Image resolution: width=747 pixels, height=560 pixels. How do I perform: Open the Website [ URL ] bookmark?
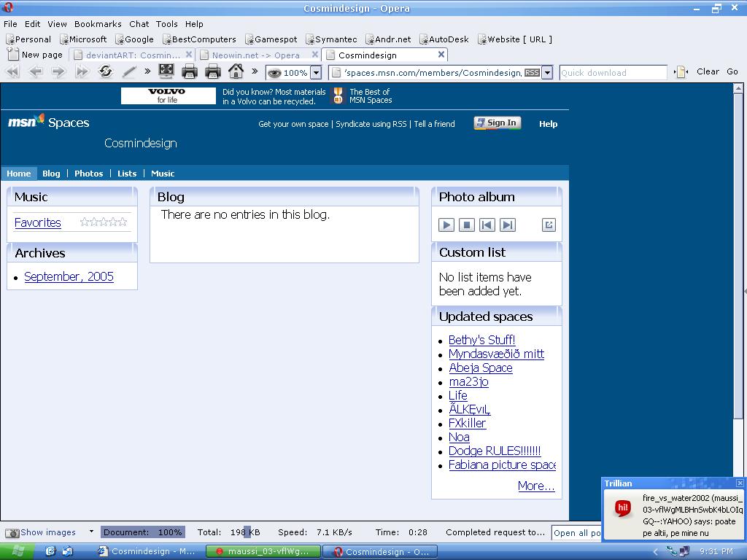pyautogui.click(x=515, y=39)
